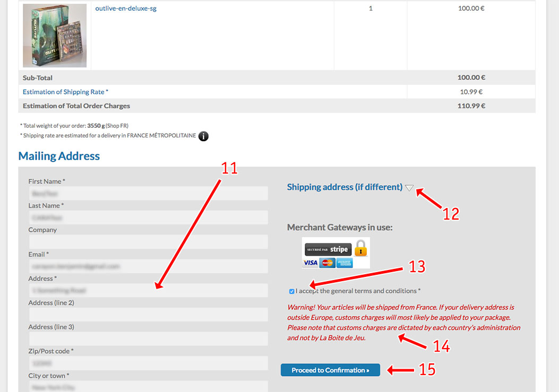
Task: Click the American Express card logo
Action: pyautogui.click(x=344, y=263)
